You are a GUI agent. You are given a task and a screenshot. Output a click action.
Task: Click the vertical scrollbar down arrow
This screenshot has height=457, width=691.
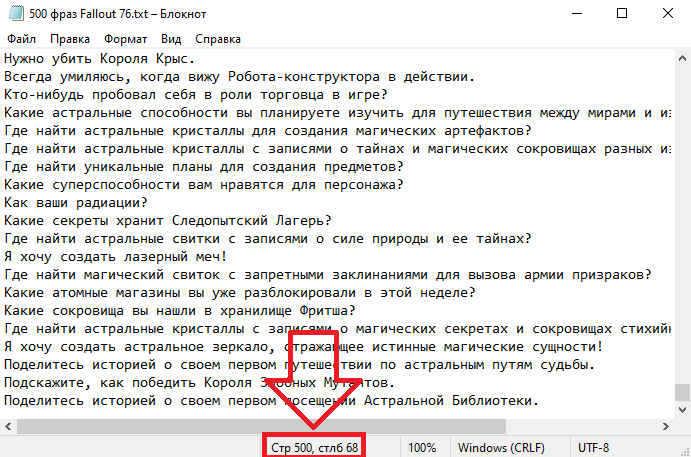[682, 410]
